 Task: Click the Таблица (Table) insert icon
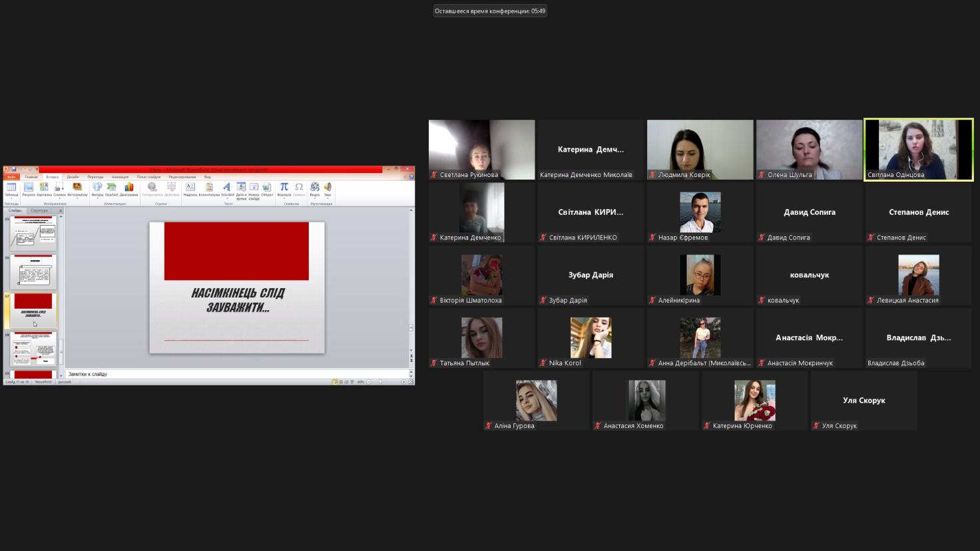tap(11, 189)
